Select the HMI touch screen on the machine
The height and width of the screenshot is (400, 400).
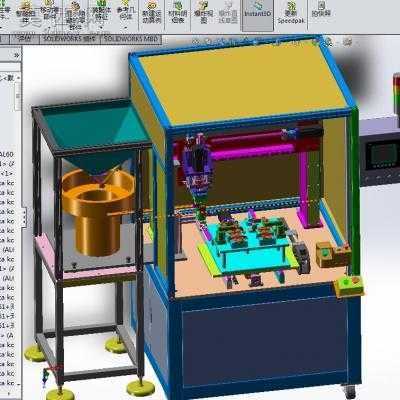[384, 156]
